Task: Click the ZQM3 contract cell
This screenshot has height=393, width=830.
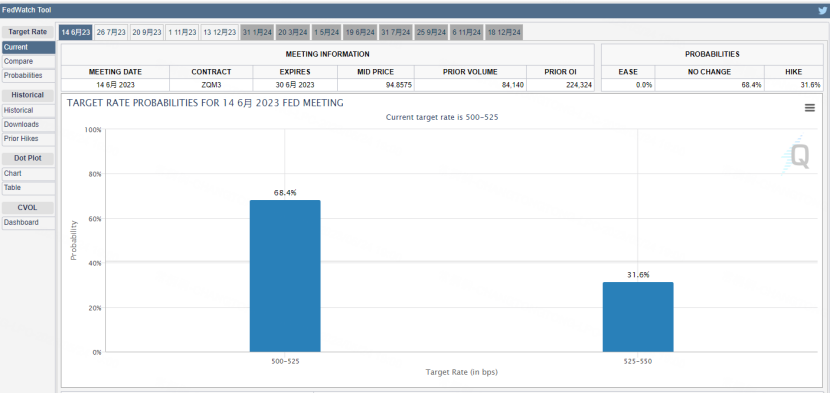Action: pyautogui.click(x=211, y=85)
